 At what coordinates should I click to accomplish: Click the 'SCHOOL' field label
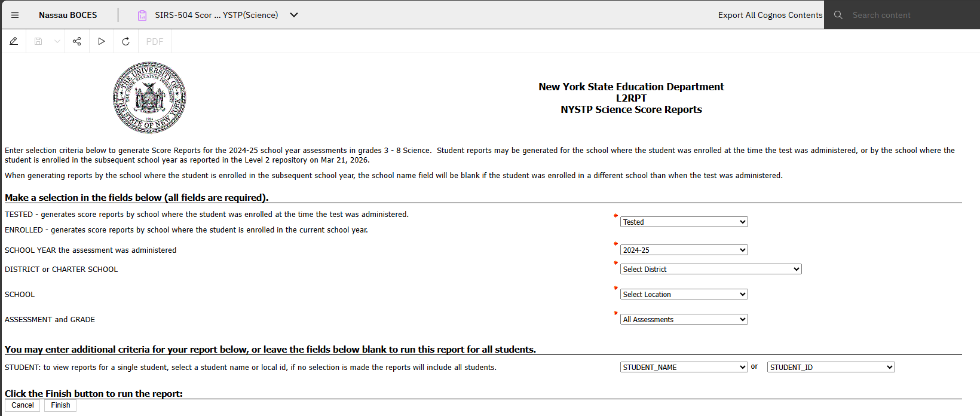(x=20, y=295)
